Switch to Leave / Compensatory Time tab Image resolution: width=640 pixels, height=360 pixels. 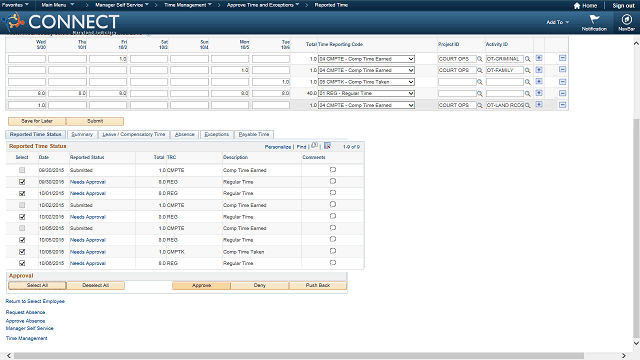(x=134, y=134)
